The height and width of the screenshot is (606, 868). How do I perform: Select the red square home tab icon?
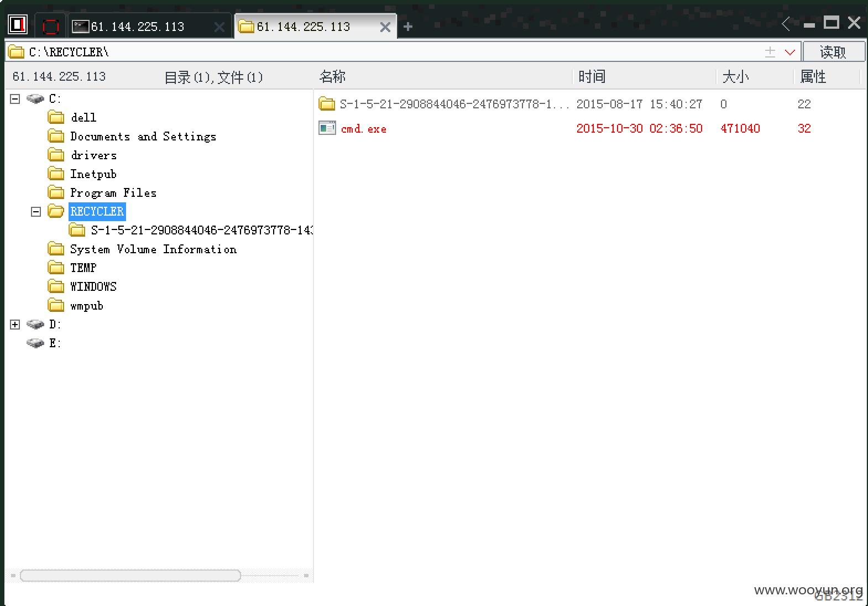[50, 26]
